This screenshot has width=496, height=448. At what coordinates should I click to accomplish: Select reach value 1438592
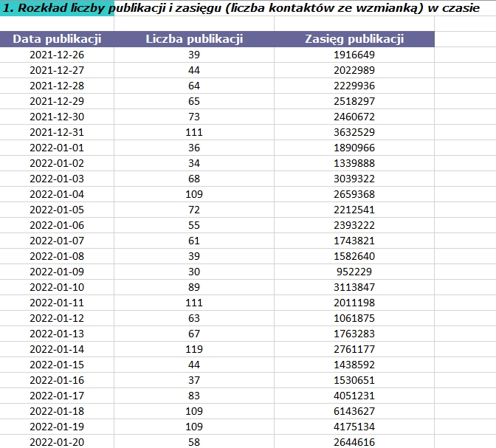(354, 365)
